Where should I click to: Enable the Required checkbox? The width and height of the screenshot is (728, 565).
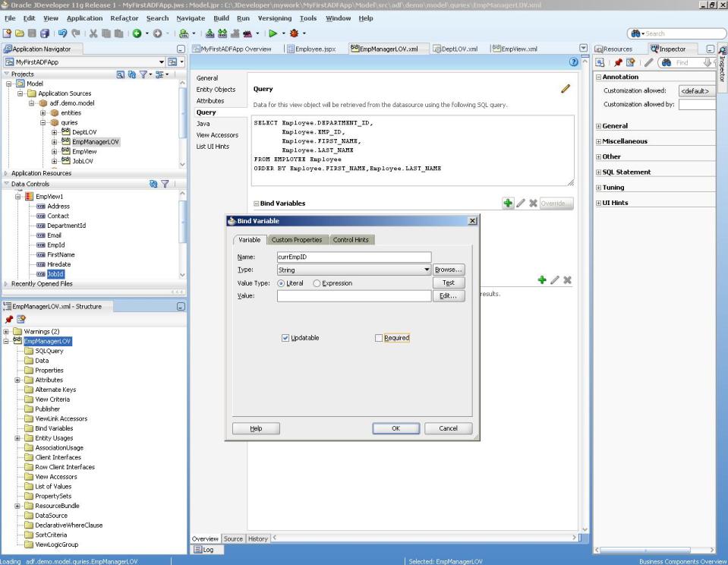tap(378, 338)
